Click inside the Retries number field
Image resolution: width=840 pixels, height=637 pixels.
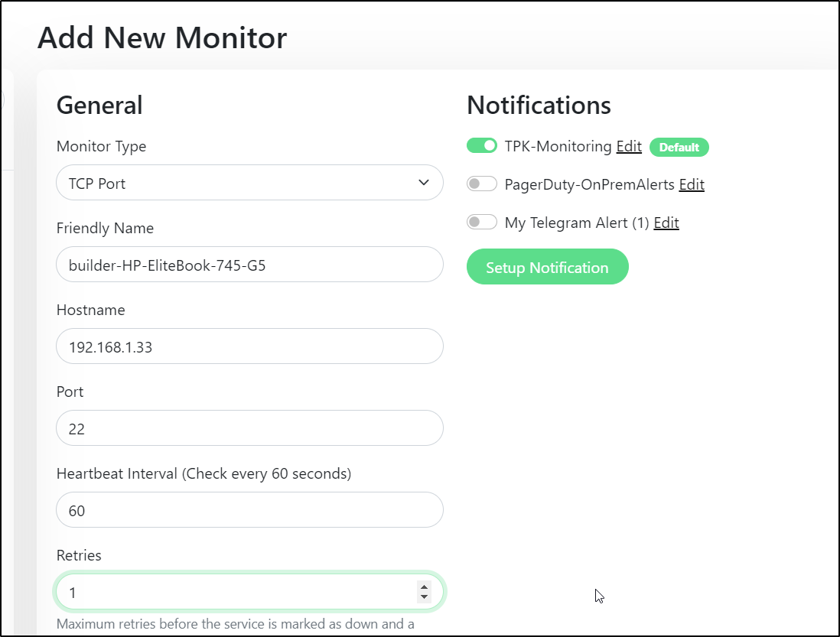click(x=236, y=592)
